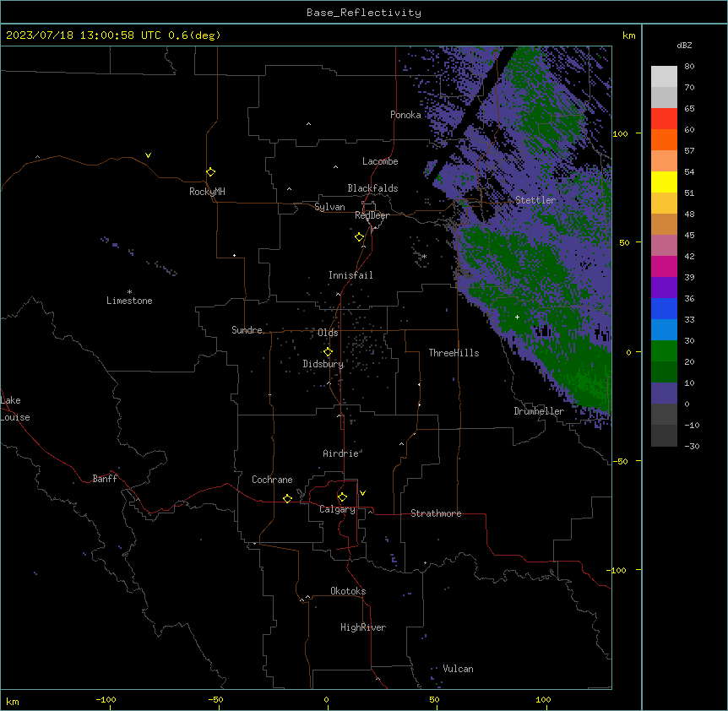Click the Cochrane label
This screenshot has width=728, height=711.
pos(272,480)
